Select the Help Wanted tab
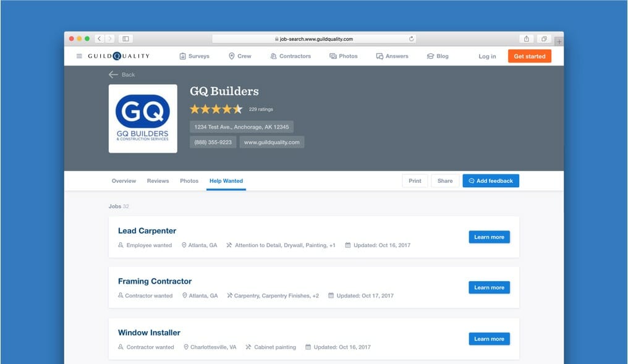 tap(226, 181)
